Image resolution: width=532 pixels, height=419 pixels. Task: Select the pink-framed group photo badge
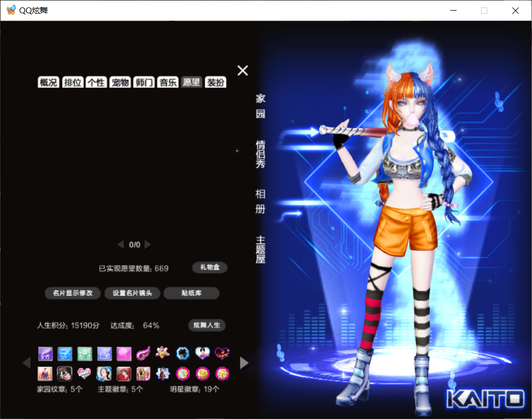[x=143, y=374]
